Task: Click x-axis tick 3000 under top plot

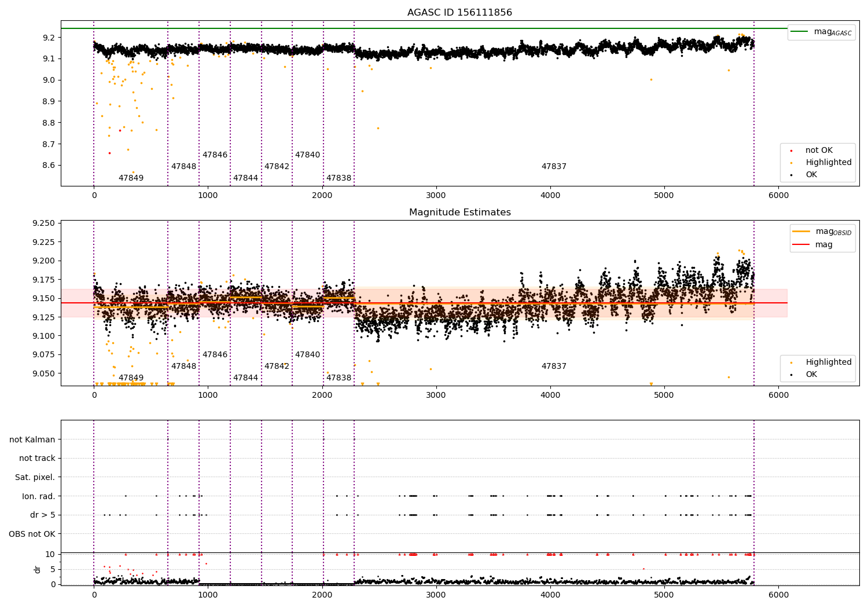Action: (436, 195)
